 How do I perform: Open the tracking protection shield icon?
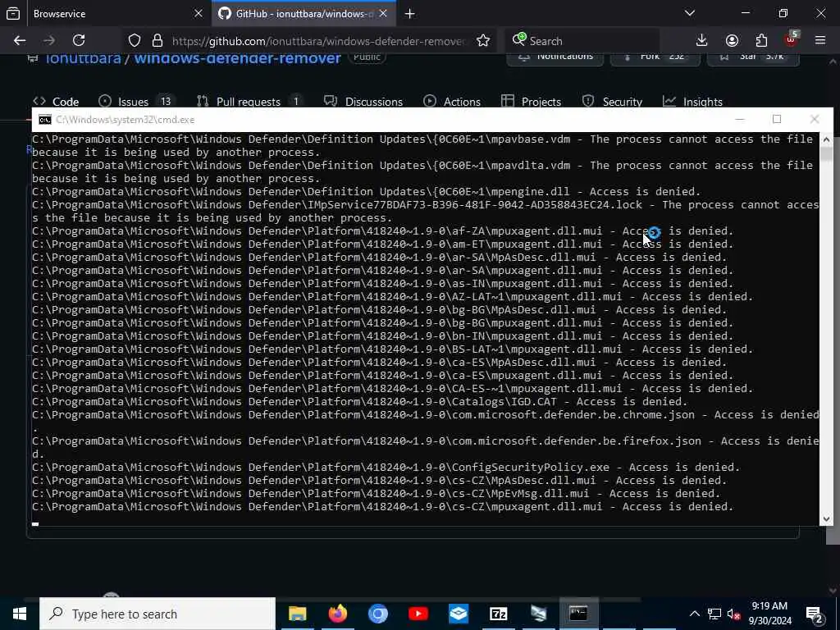pos(135,41)
